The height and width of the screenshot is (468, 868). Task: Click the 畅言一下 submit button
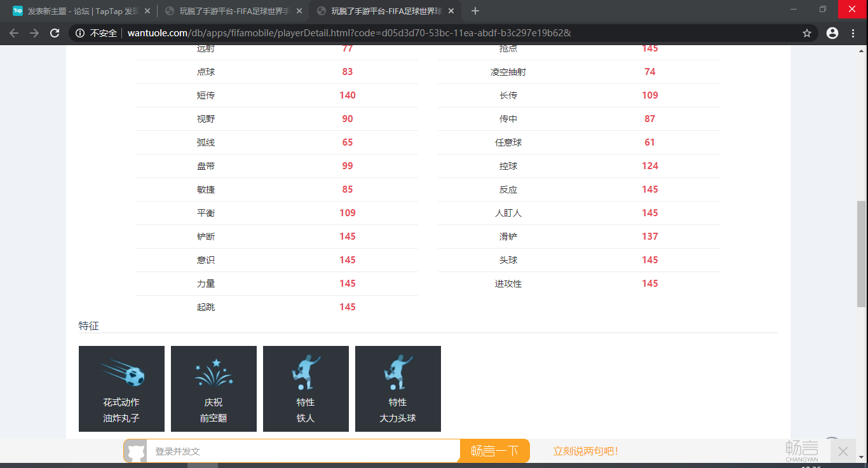pyautogui.click(x=494, y=451)
